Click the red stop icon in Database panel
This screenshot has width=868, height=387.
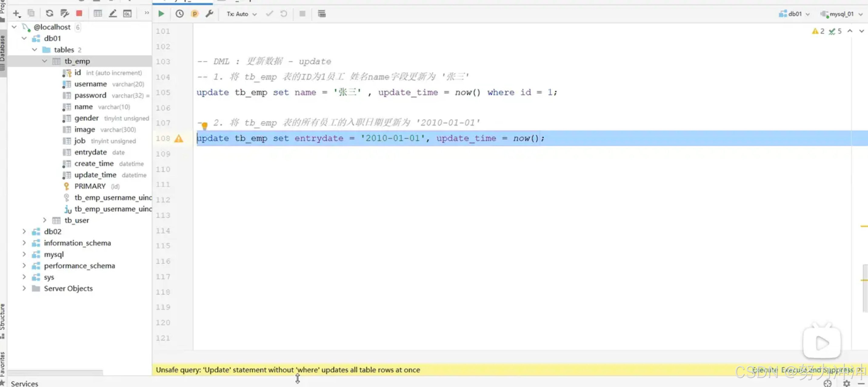click(x=79, y=13)
